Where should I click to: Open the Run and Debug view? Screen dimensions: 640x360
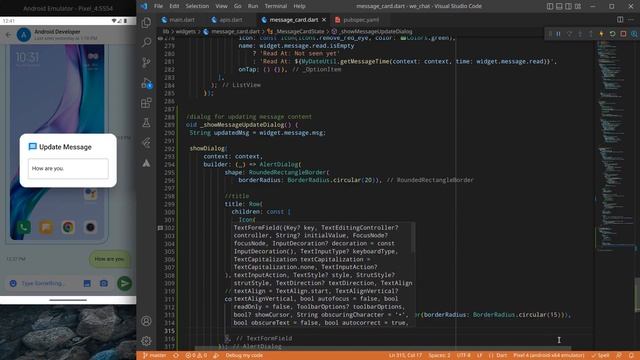pyautogui.click(x=146, y=83)
